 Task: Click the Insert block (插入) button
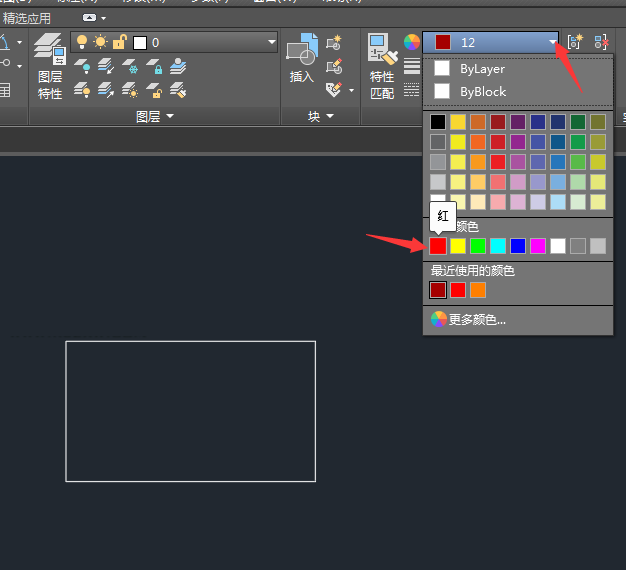click(x=302, y=58)
